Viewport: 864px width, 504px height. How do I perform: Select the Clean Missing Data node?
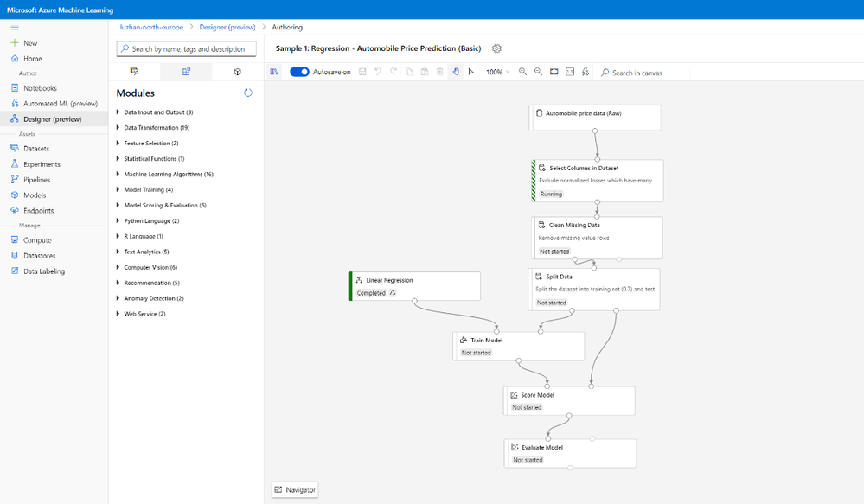coord(597,238)
